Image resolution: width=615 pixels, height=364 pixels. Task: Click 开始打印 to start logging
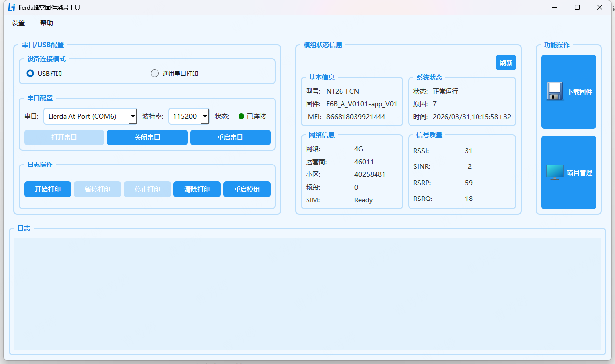click(48, 189)
